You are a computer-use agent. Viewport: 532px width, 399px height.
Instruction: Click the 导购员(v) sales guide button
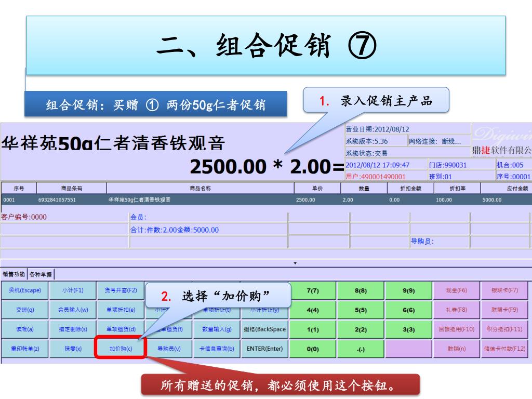click(169, 349)
